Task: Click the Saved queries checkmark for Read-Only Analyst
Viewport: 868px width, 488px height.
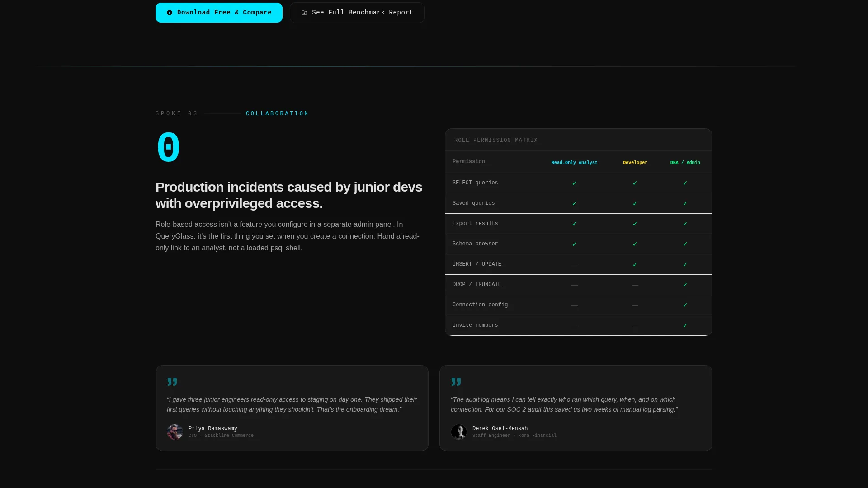Action: pos(574,203)
